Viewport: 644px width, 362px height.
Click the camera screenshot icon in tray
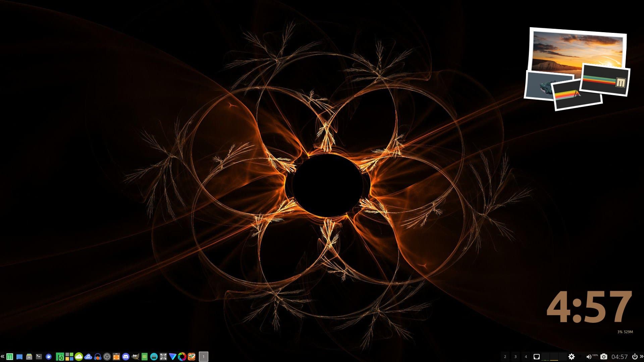[x=604, y=357]
